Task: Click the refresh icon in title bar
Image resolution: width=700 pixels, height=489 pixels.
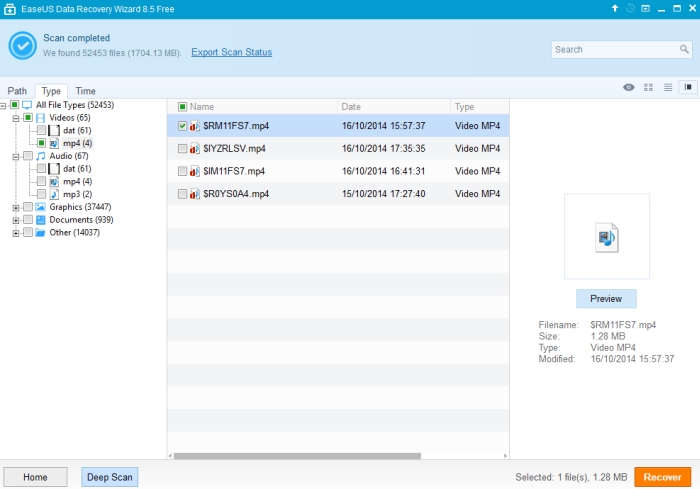Action: tap(630, 8)
